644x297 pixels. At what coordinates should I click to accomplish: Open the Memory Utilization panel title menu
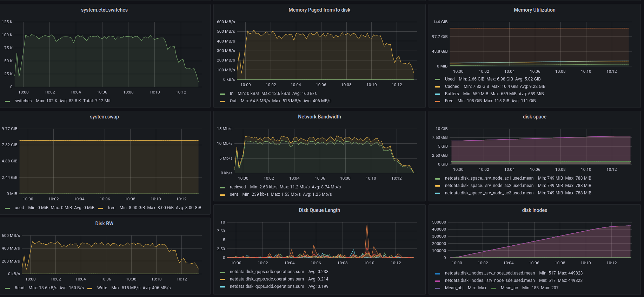click(x=535, y=10)
